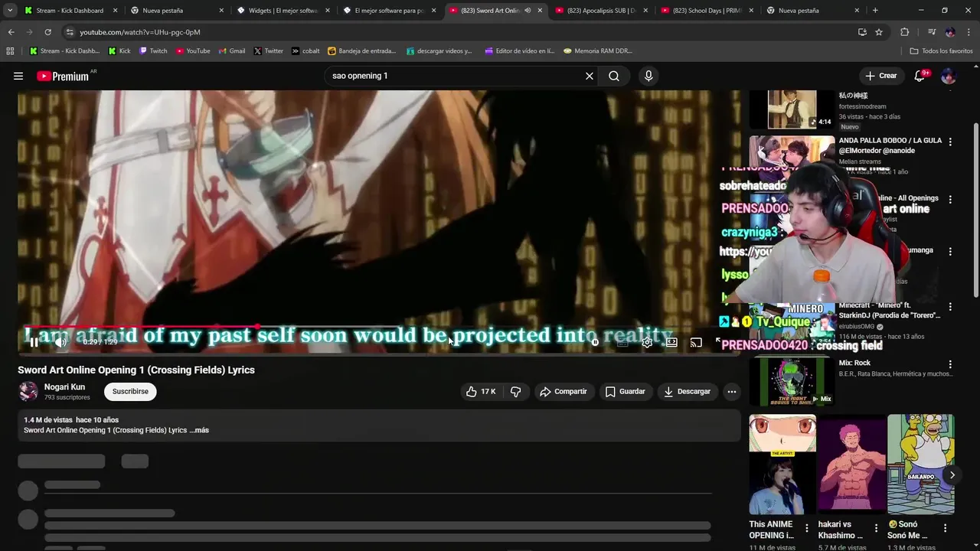Open the Gmail bookmark
Image resolution: width=980 pixels, height=551 pixels.
(x=231, y=51)
